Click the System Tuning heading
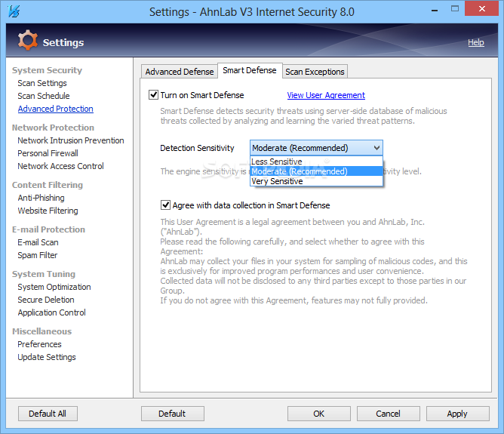Viewport: 504px width, 434px height. (44, 274)
